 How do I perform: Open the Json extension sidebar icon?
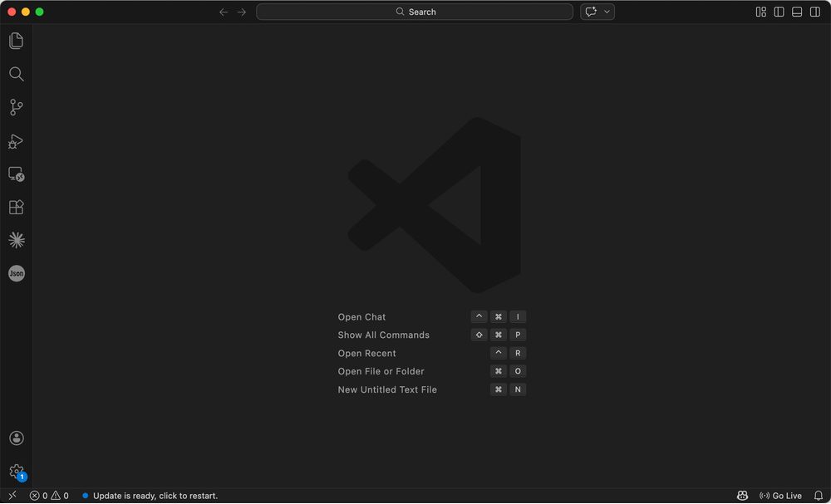coord(16,273)
